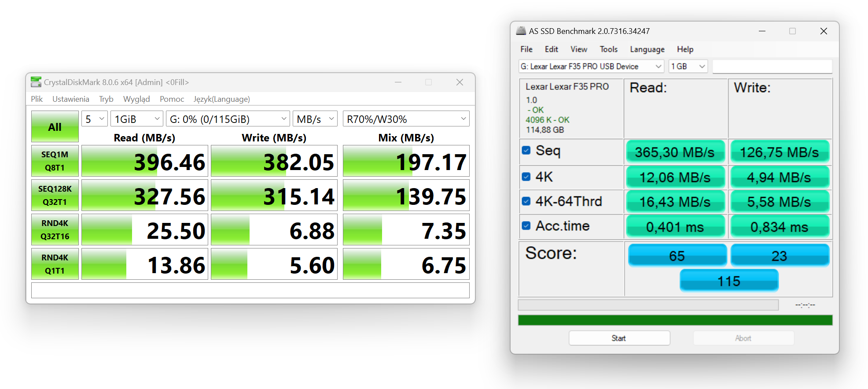Click the AS SSD Benchmark drive icon
This screenshot has width=868, height=389.
pos(521,31)
